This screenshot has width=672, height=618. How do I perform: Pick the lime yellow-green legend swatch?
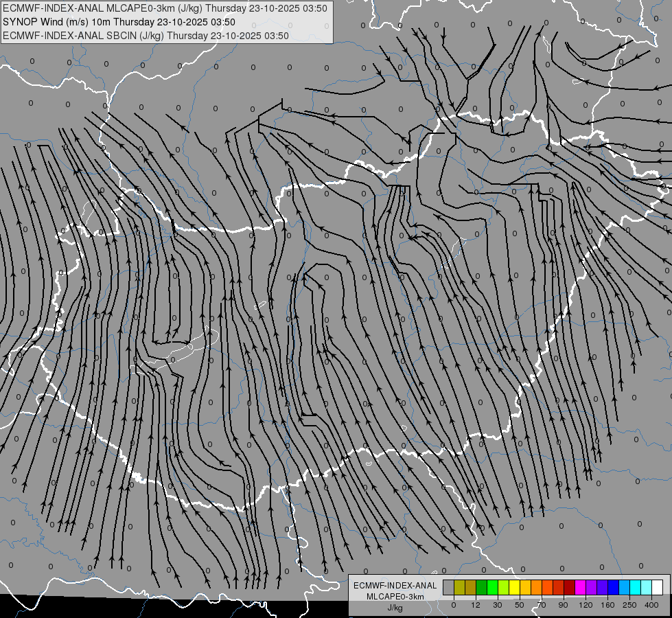[x=504, y=587]
